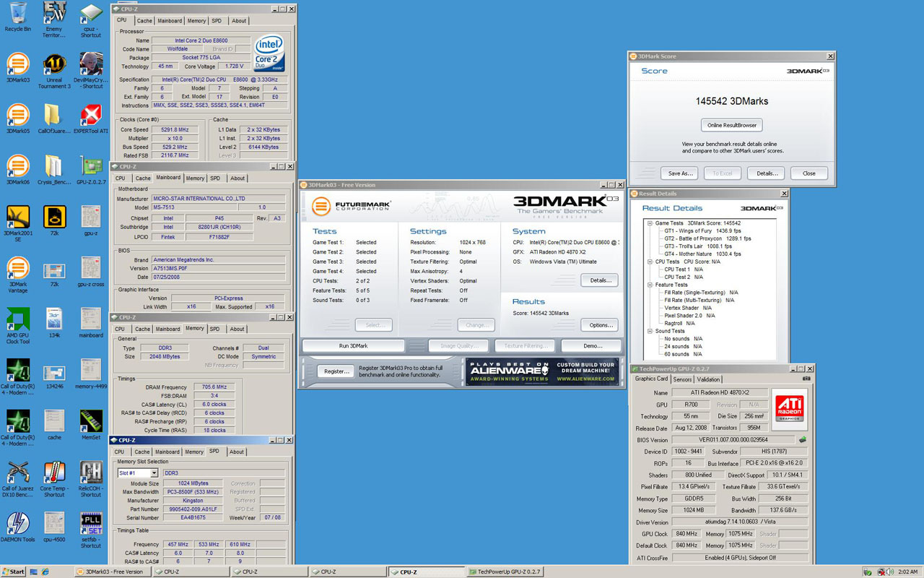Switch to Validation tab in GPU-Z
Screen dimensions: 924x578
point(708,379)
